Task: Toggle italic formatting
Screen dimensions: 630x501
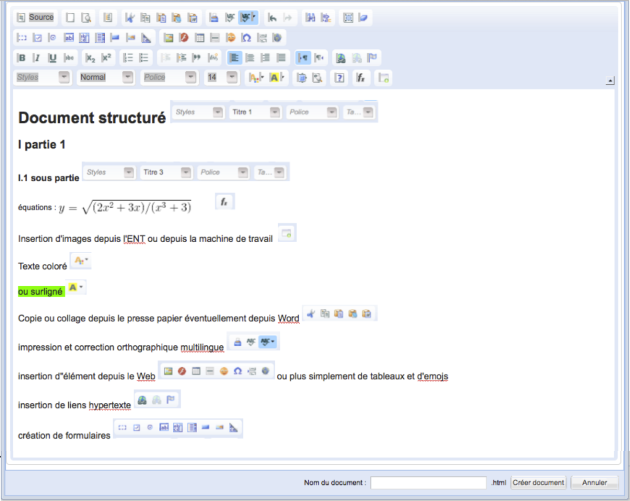Action: (x=37, y=58)
